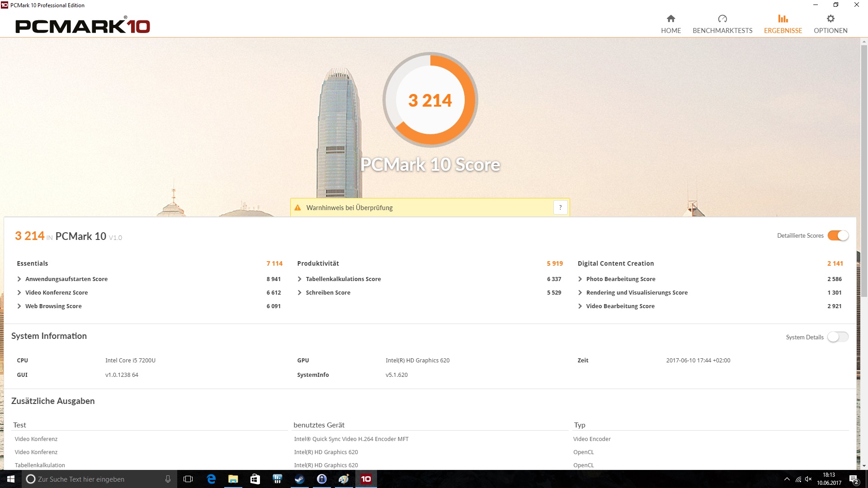Click the Ergebnisse bar chart icon

coord(783,19)
